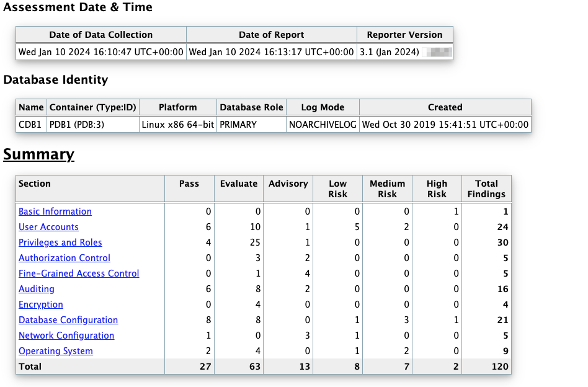Select User Accounts total findings 24
Image resolution: width=588 pixels, height=387 pixels.
point(503,227)
